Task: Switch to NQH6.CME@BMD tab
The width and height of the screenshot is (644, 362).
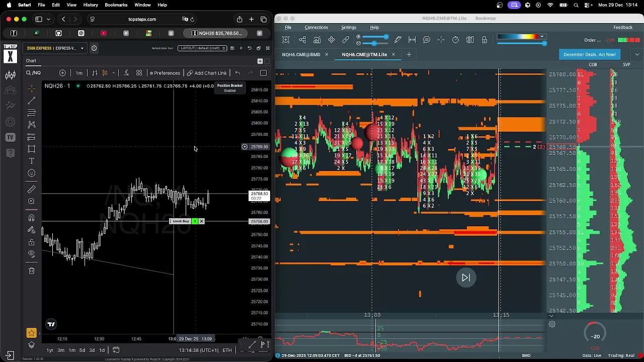Action: (301, 54)
